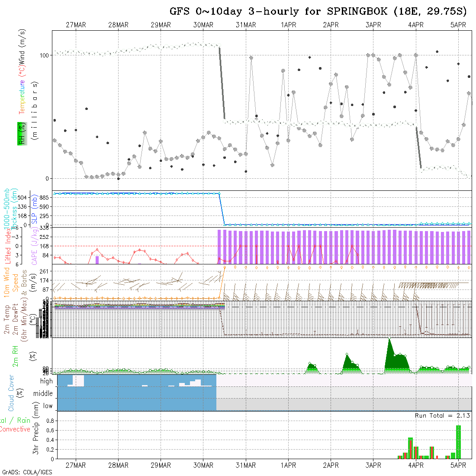Pick the 31MAR label on the top axis
Image resolution: width=476 pixels, height=476 pixels.
point(246,25)
